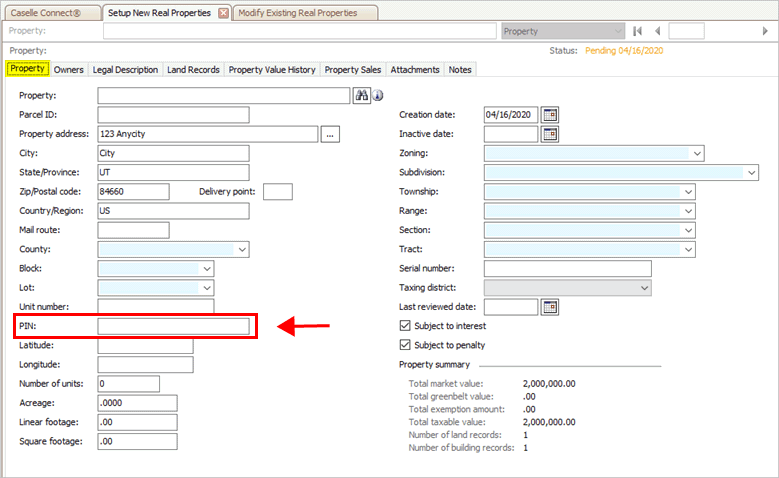Open the Property Value History subtab
The width and height of the screenshot is (779, 478).
(x=272, y=70)
